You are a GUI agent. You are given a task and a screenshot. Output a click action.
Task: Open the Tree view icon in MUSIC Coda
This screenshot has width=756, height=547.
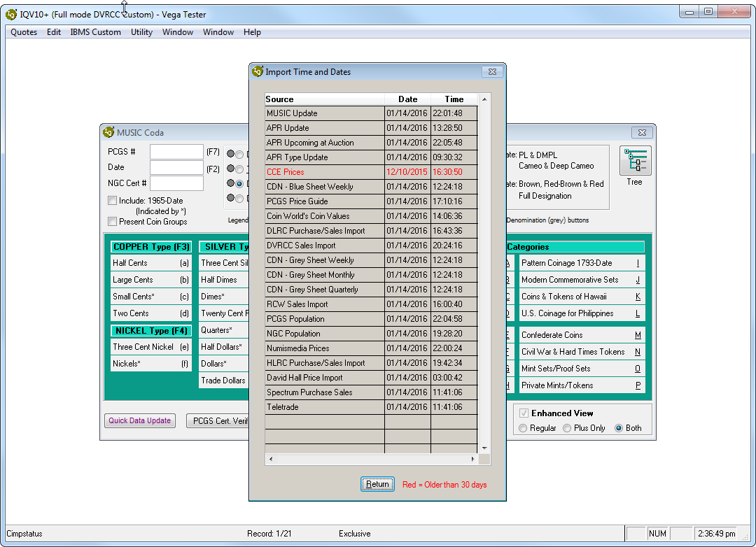[635, 161]
